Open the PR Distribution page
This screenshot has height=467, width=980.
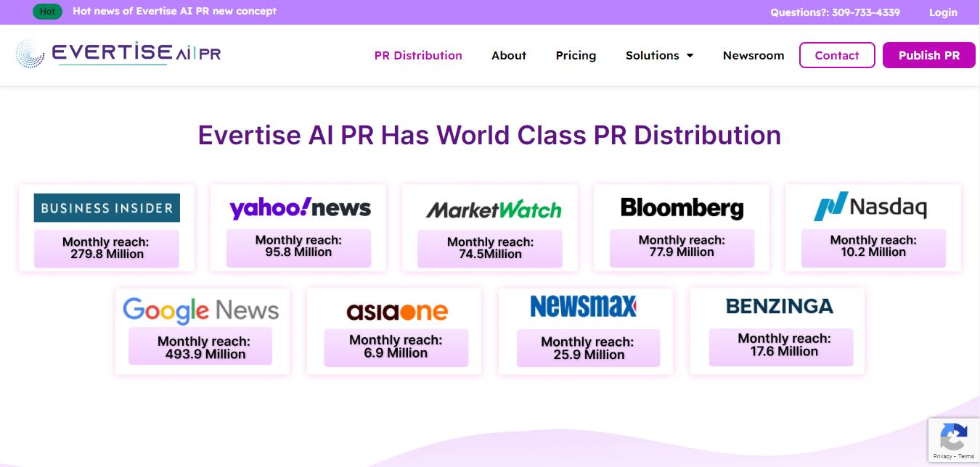click(x=418, y=55)
